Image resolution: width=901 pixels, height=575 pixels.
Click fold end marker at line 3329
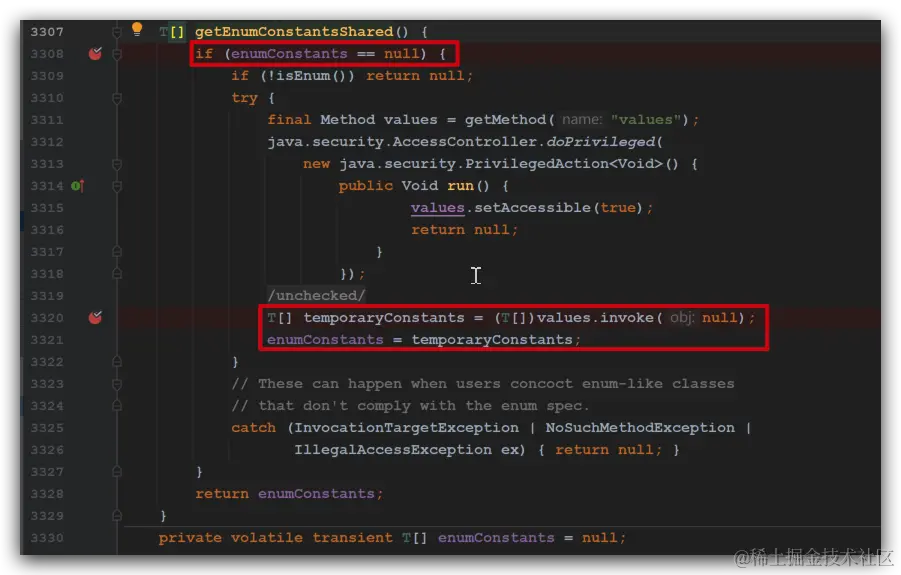[x=117, y=516]
